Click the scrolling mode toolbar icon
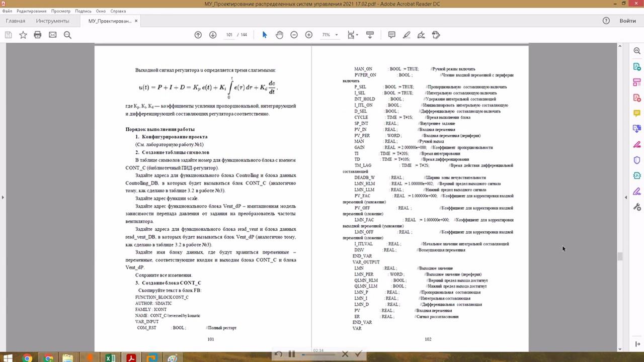This screenshot has width=644, height=362. pos(370,35)
